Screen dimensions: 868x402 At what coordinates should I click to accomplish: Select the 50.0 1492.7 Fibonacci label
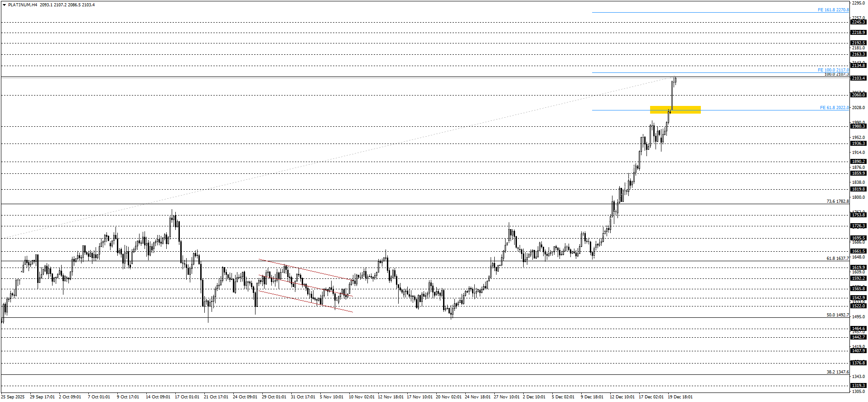[837, 315]
